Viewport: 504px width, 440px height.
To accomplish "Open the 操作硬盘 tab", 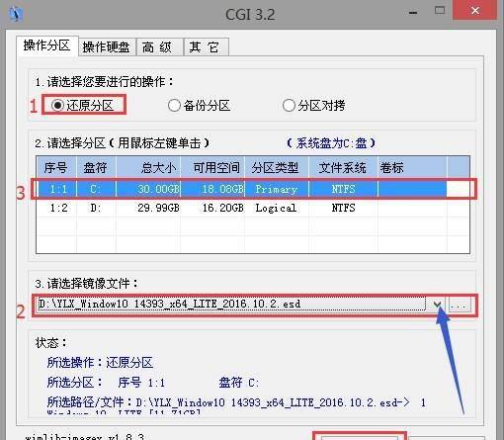I will click(x=107, y=46).
